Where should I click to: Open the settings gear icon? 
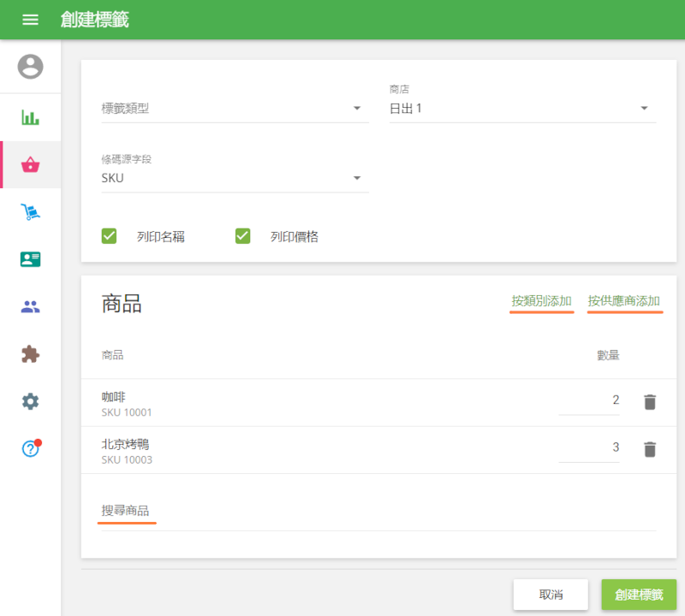(30, 401)
